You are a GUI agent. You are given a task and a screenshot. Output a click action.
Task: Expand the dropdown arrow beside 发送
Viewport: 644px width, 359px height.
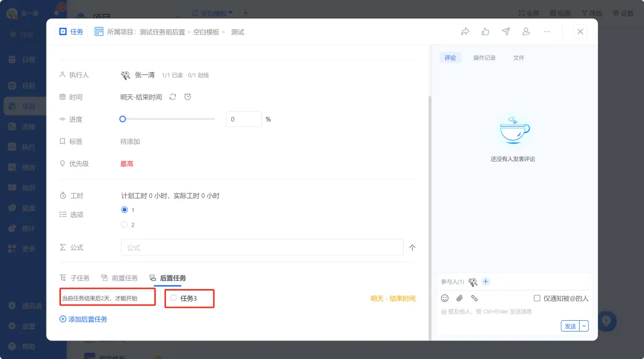584,326
